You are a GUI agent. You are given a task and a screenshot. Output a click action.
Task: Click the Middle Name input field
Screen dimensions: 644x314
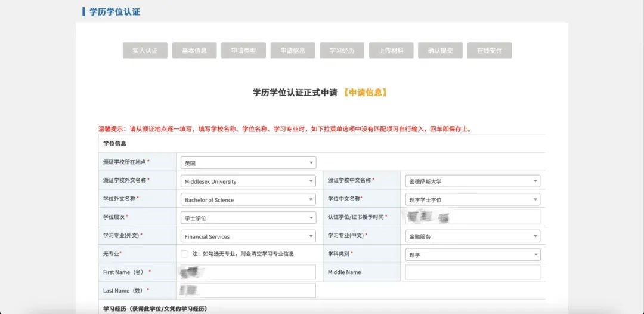(x=473, y=273)
